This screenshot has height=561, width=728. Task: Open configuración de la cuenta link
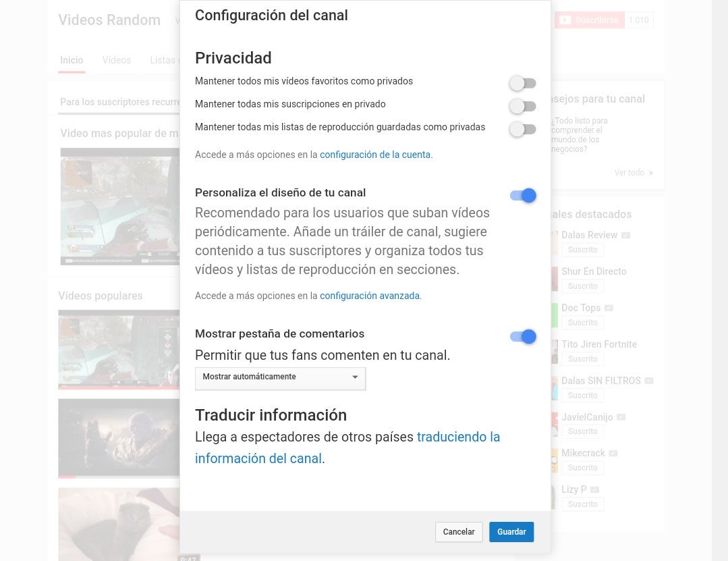[x=375, y=155]
